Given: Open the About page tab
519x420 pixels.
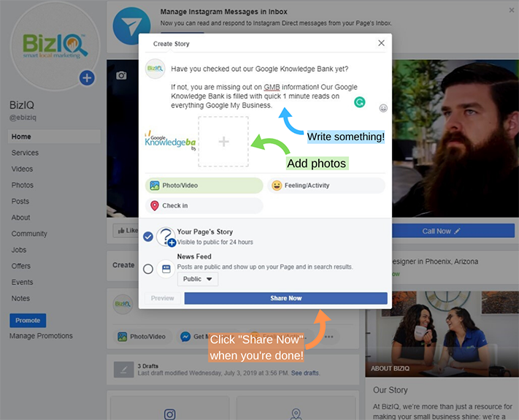Looking at the screenshot, I should 20,218.
